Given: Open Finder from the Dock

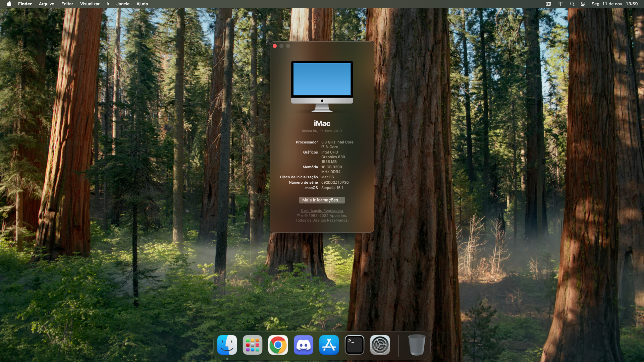Looking at the screenshot, I should click(227, 345).
